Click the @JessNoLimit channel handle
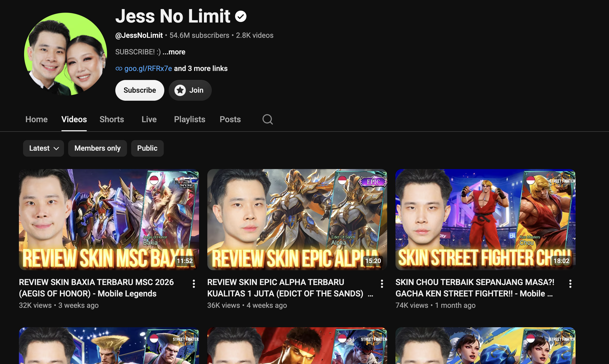 coord(139,35)
